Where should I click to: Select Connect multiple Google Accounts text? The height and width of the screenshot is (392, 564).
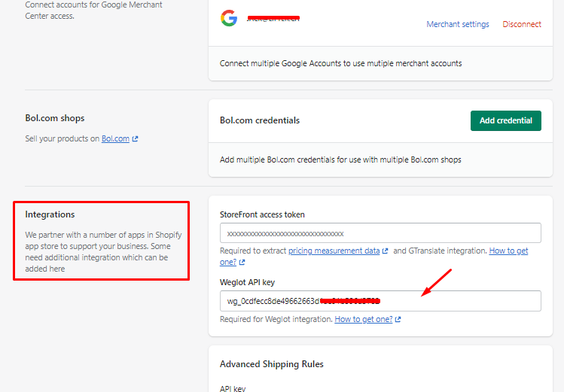click(x=340, y=64)
